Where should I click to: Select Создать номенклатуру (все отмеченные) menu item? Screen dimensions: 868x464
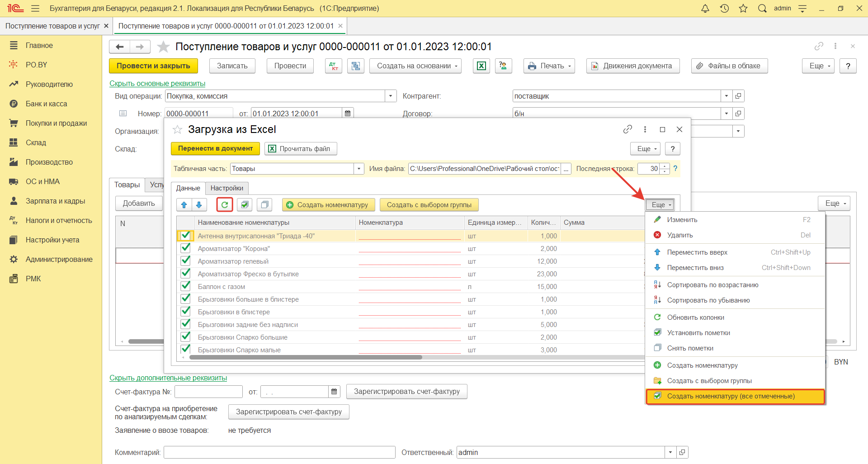pyautogui.click(x=731, y=396)
